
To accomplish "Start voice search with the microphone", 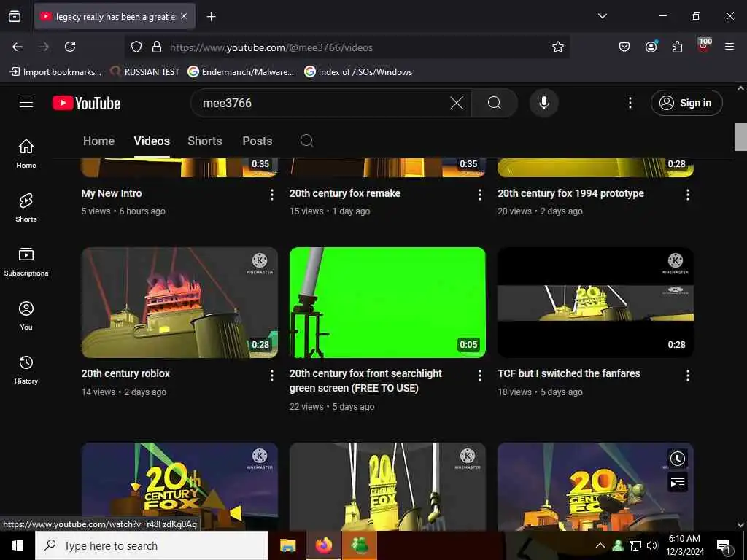I will [543, 103].
